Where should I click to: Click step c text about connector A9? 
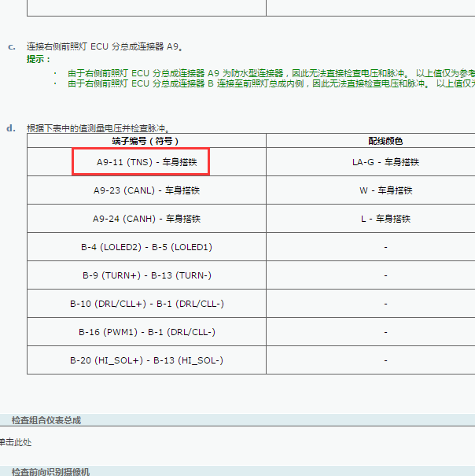tap(105, 46)
